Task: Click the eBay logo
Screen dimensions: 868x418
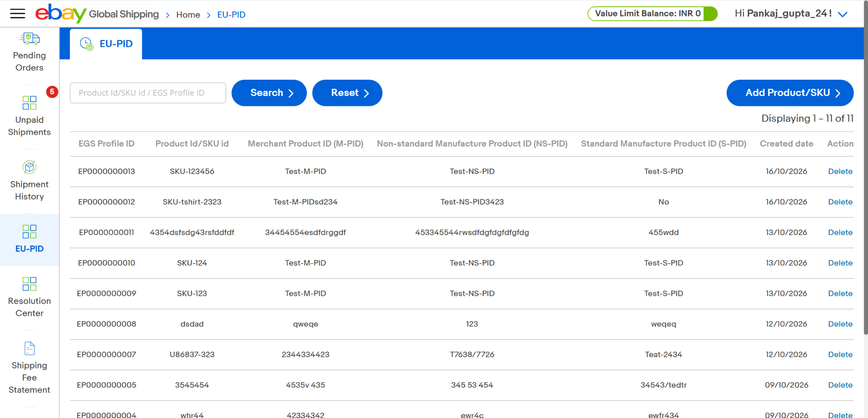Action: (x=61, y=13)
